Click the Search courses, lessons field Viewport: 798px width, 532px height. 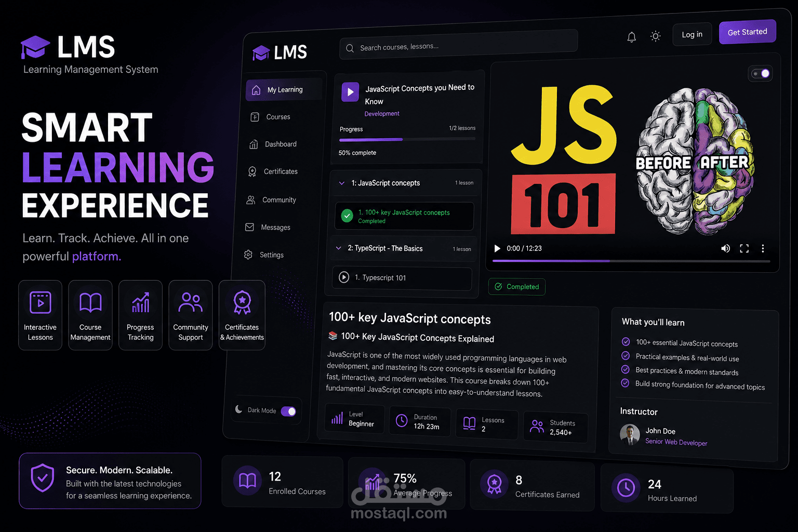[x=458, y=45]
